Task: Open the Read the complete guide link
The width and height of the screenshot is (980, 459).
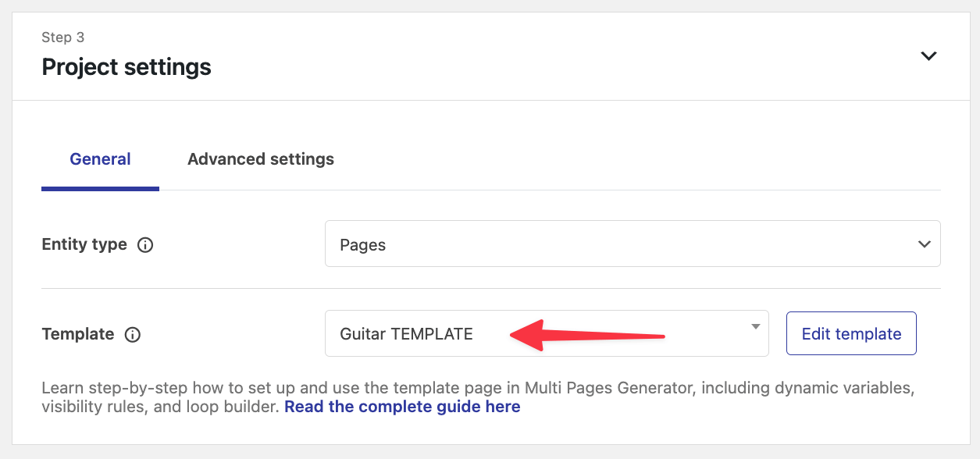Action: [402, 407]
